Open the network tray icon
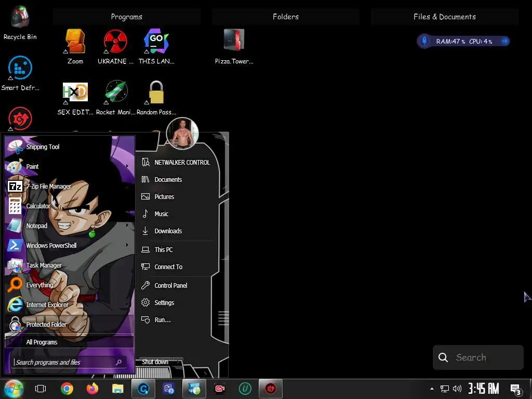 point(445,389)
